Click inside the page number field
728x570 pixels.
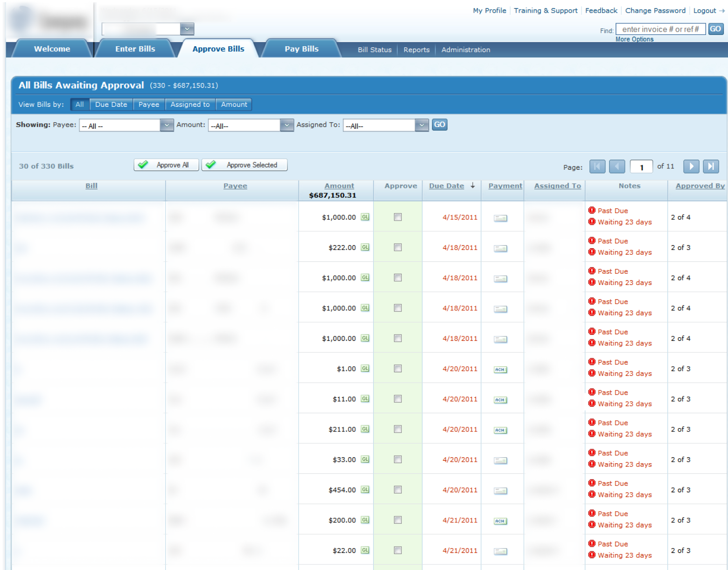(641, 166)
